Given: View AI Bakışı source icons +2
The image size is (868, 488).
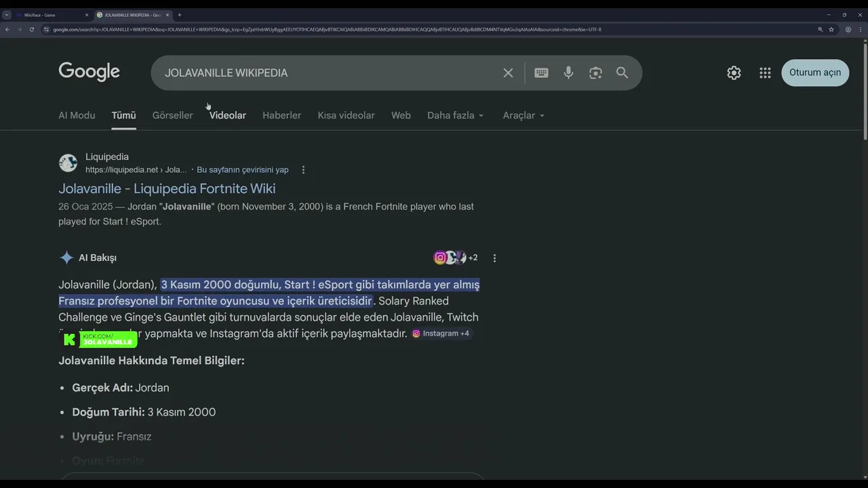Looking at the screenshot, I should pyautogui.click(x=456, y=258).
